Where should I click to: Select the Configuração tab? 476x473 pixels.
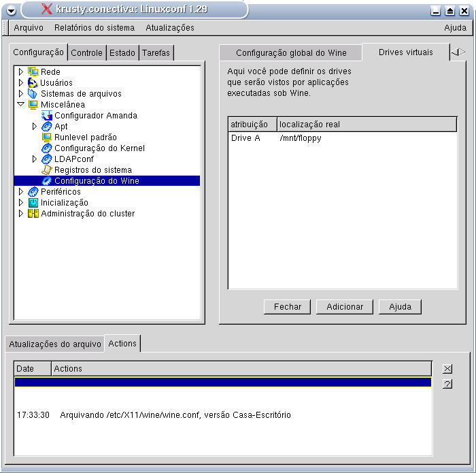(x=38, y=52)
